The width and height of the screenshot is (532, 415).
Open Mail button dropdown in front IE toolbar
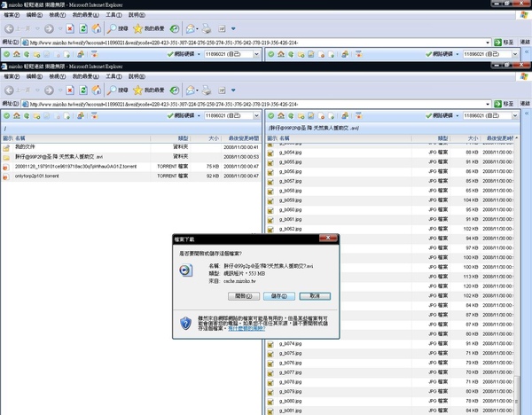pyautogui.click(x=197, y=90)
